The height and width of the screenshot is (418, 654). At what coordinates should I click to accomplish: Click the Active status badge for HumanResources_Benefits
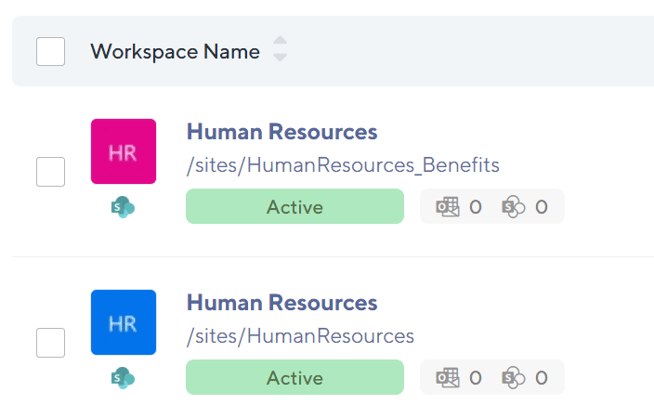pyautogui.click(x=295, y=207)
